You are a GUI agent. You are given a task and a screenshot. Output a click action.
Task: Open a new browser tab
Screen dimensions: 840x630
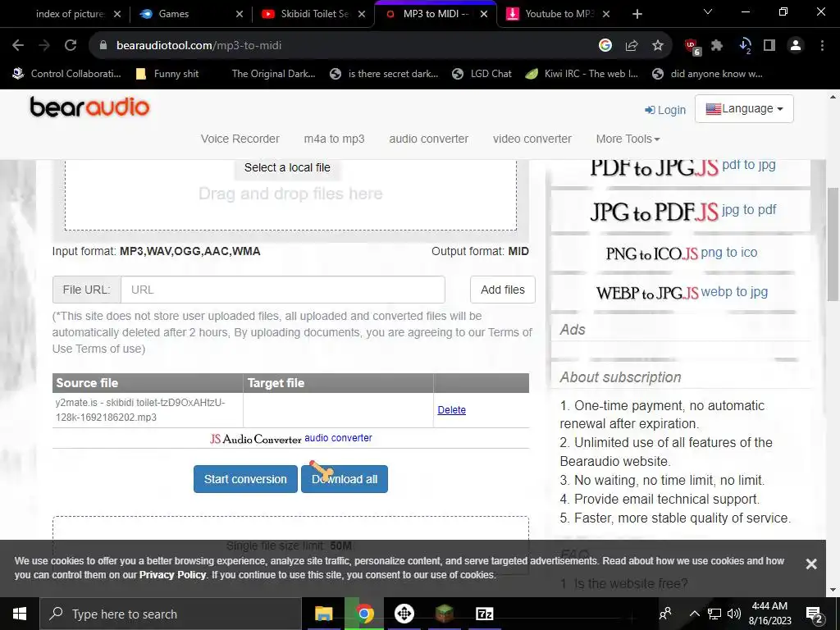pos(637,14)
